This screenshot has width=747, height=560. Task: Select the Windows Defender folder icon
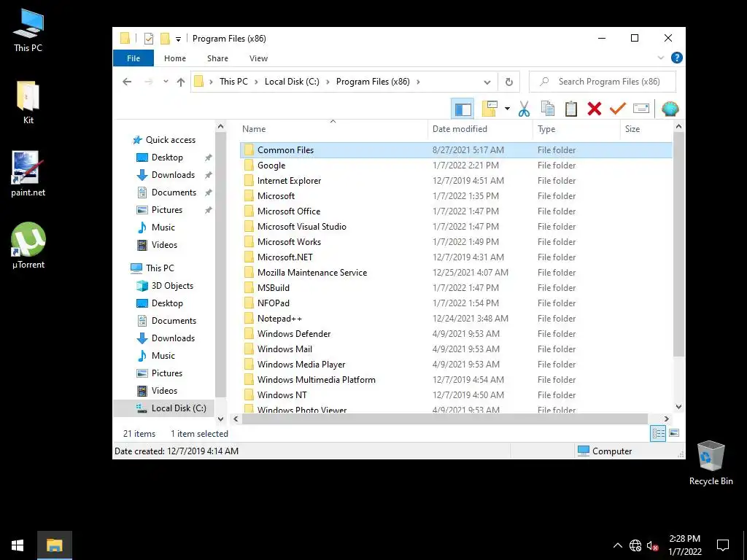[x=249, y=334]
